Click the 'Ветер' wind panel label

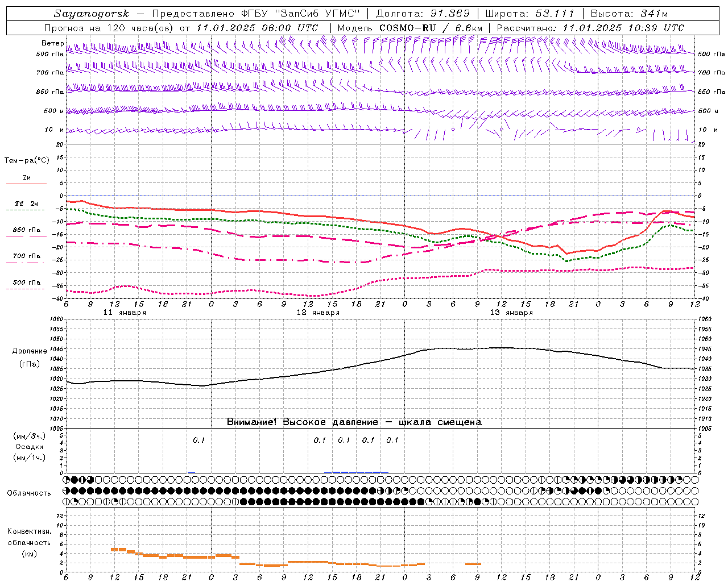pos(52,43)
